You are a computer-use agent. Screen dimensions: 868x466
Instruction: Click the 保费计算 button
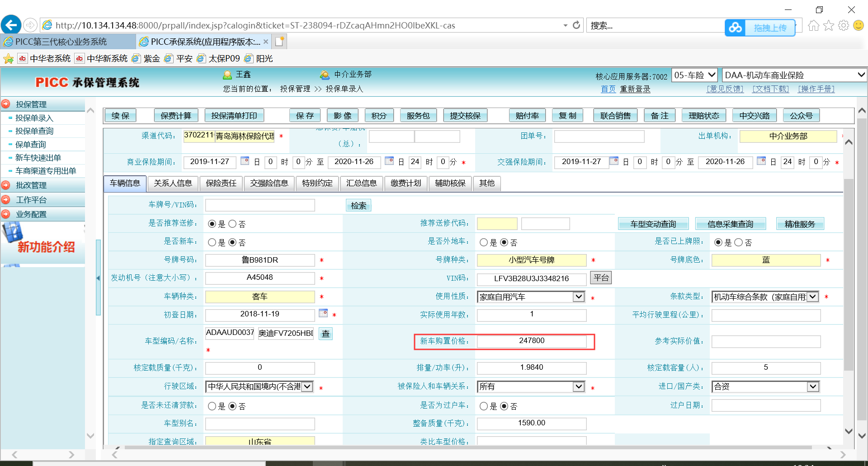click(x=176, y=116)
